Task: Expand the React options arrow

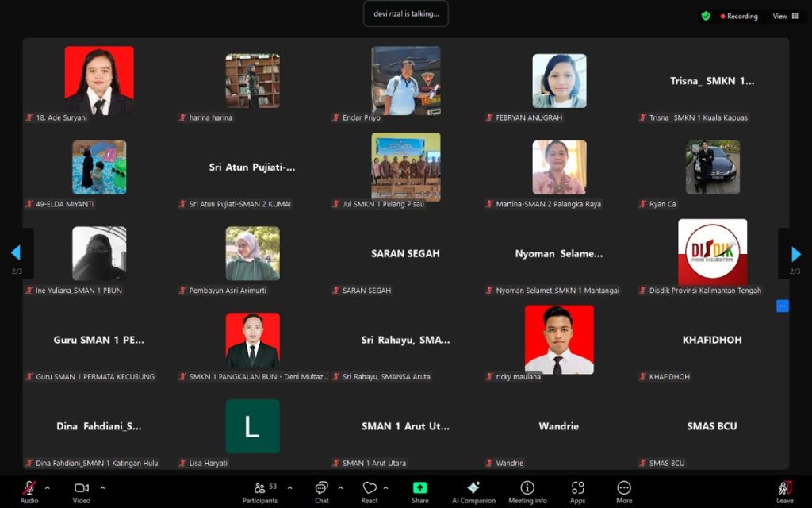Action: click(x=386, y=488)
